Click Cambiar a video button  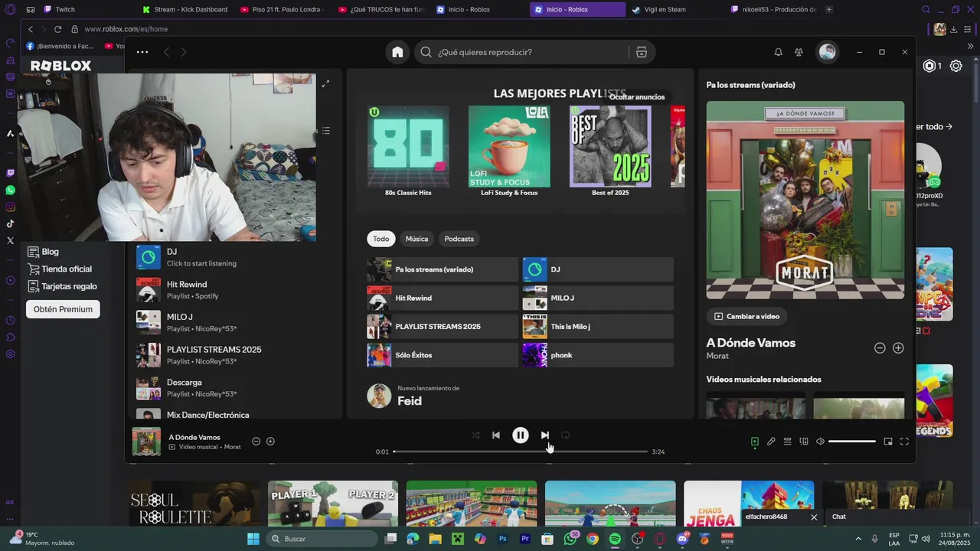point(746,316)
